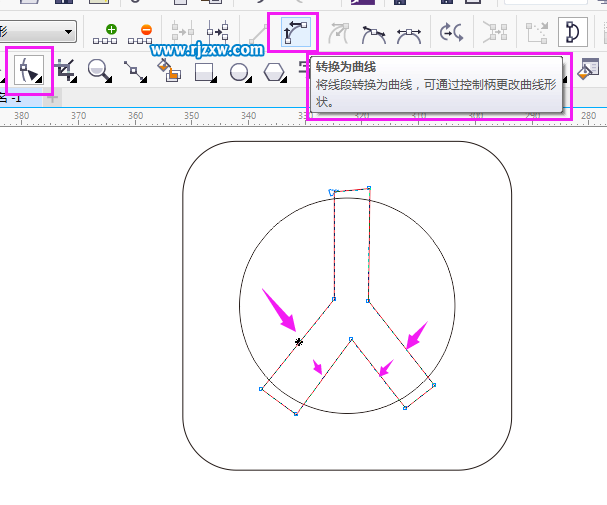Select the Smart Fill tool
Viewport: 607px width, 505px height.
(169, 70)
